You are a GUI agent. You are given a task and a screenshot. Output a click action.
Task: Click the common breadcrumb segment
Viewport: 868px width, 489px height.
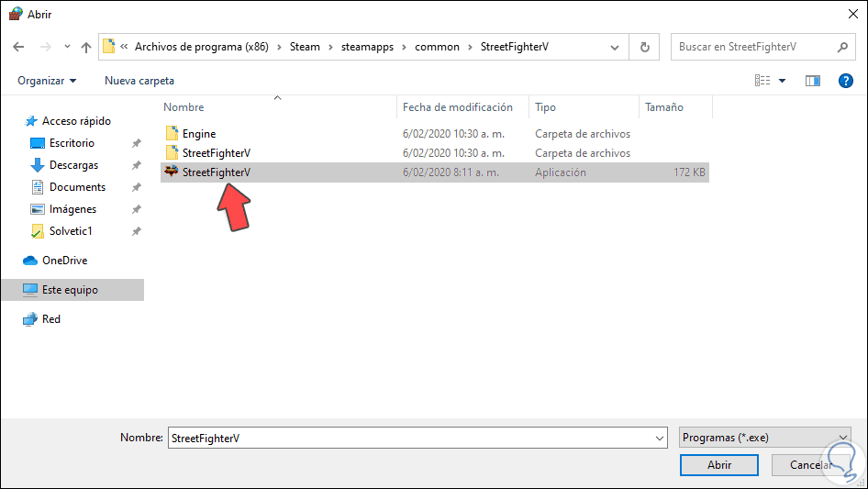[x=437, y=47]
